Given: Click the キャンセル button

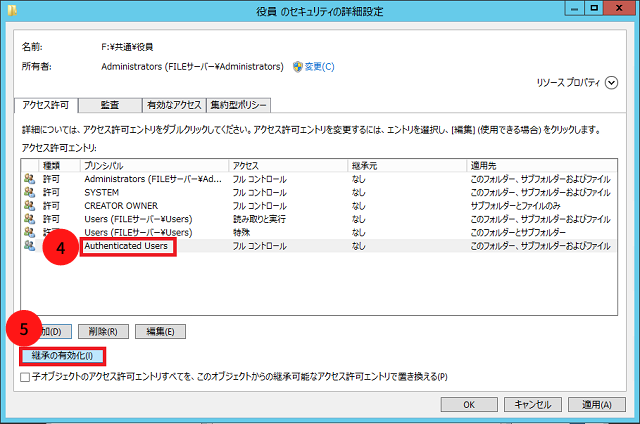Looking at the screenshot, I should click(533, 404).
